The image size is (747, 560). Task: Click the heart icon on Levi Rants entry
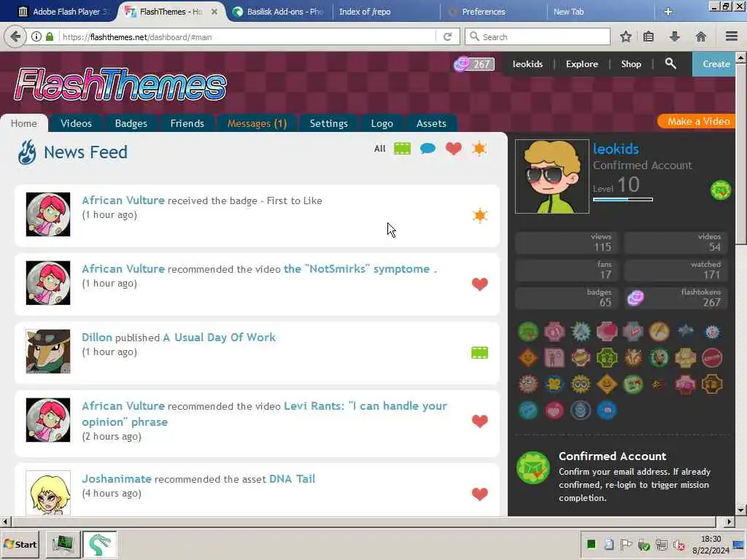[x=480, y=421]
